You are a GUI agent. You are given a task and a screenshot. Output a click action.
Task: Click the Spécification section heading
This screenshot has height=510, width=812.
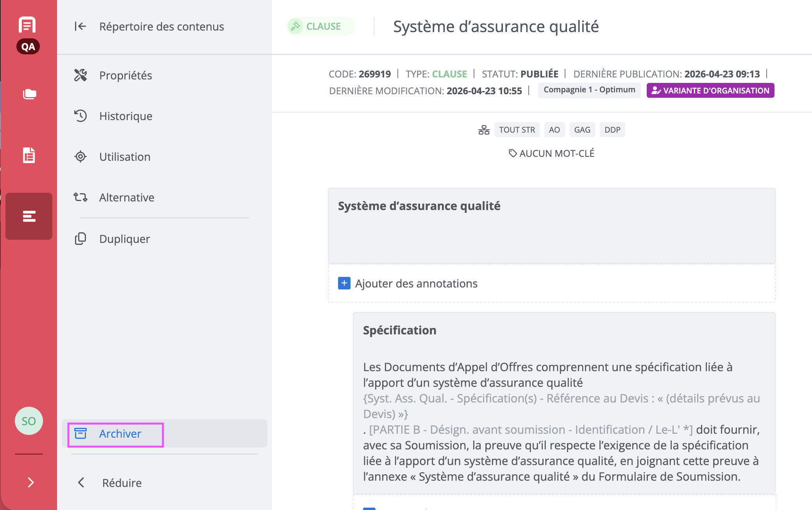(x=399, y=330)
